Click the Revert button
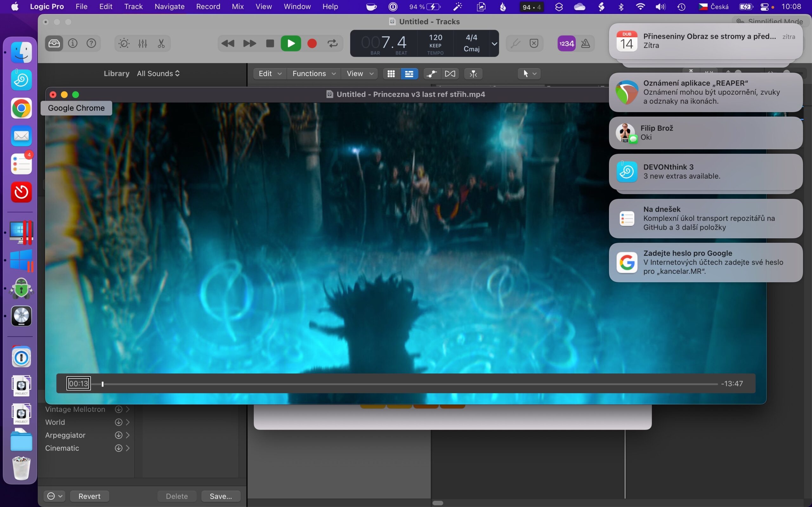Viewport: 812px width, 507px height. [89, 496]
